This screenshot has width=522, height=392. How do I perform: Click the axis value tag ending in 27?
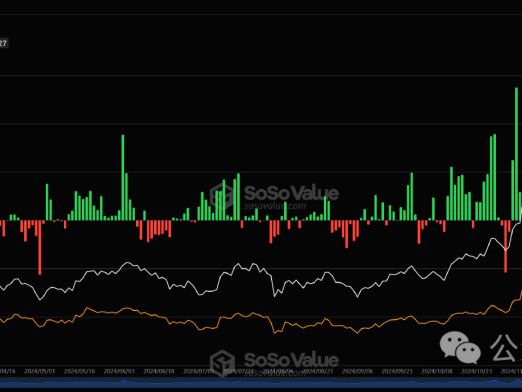click(3, 43)
